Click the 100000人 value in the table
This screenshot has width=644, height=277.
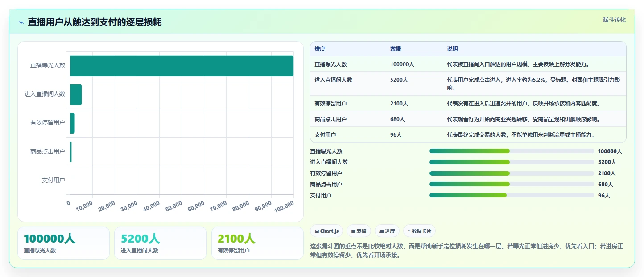402,64
